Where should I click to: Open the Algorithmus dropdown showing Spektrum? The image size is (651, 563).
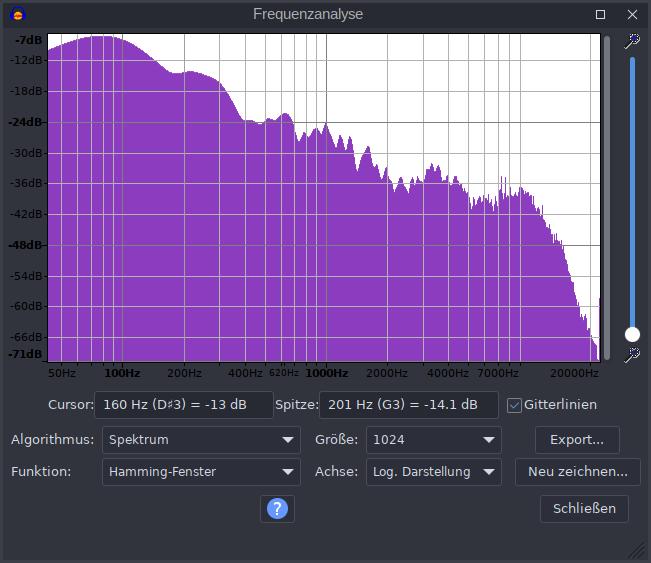[x=201, y=440]
